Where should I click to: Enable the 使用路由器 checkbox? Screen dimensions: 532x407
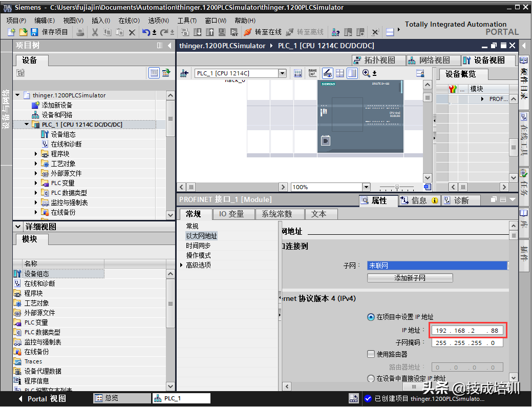point(371,354)
